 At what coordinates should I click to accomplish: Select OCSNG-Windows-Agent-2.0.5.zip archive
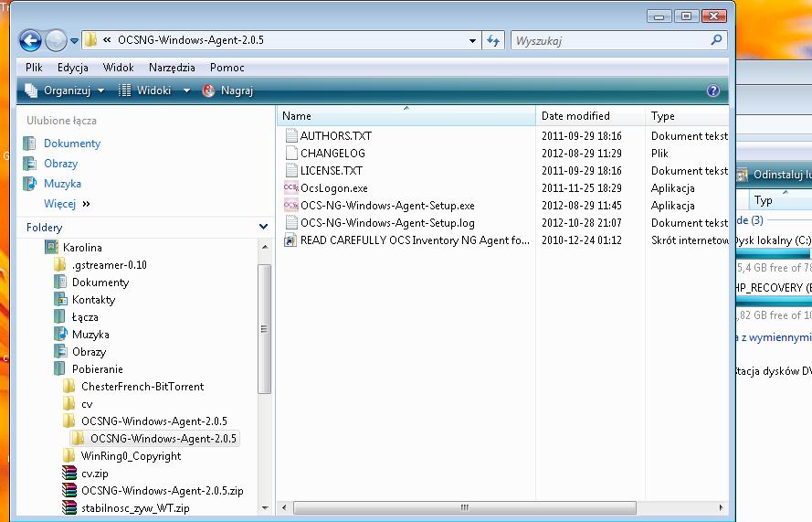[162, 490]
